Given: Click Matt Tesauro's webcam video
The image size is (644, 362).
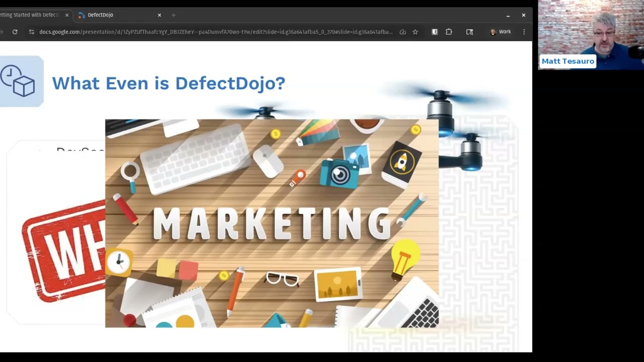Looking at the screenshot, I should [591, 34].
